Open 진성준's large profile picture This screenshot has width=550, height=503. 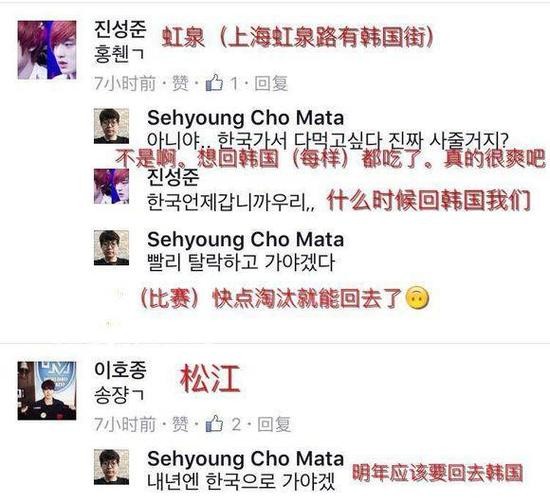coord(47,50)
